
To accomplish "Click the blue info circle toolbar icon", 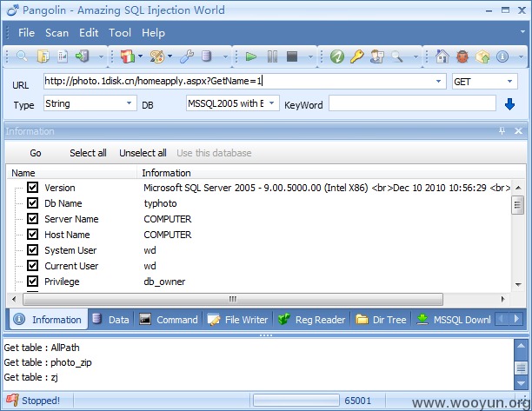I will point(502,56).
